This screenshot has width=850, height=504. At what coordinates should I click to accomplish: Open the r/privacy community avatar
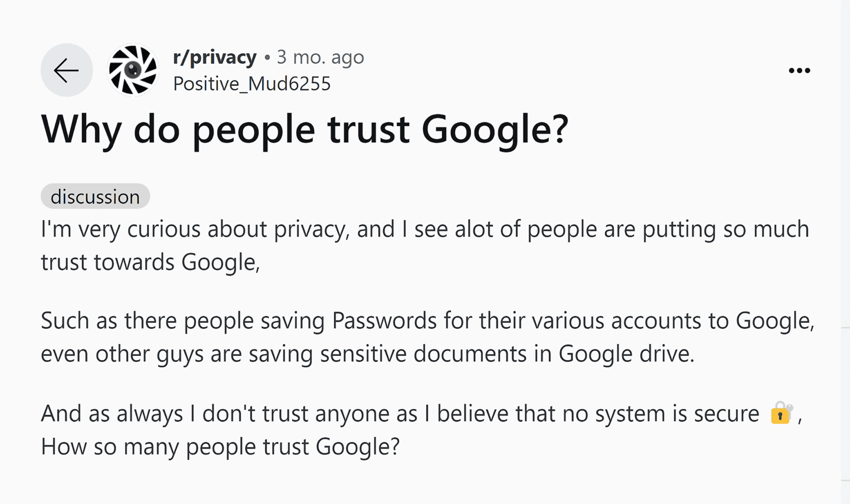(x=133, y=70)
